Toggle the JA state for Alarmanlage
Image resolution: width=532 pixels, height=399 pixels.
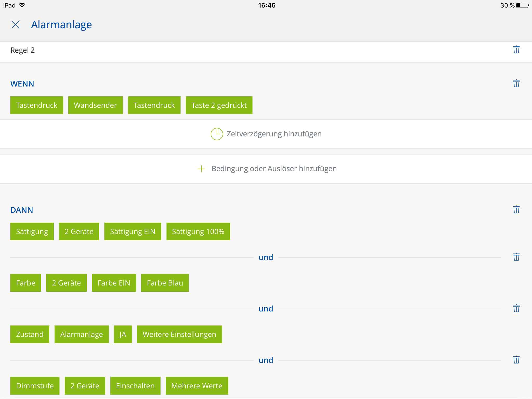pyautogui.click(x=123, y=334)
